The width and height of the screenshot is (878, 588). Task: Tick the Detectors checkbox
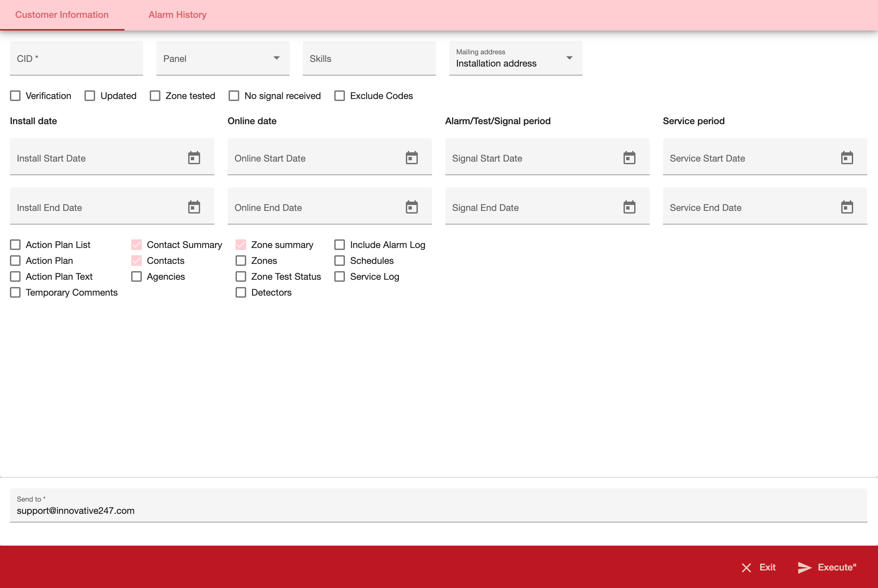click(241, 292)
